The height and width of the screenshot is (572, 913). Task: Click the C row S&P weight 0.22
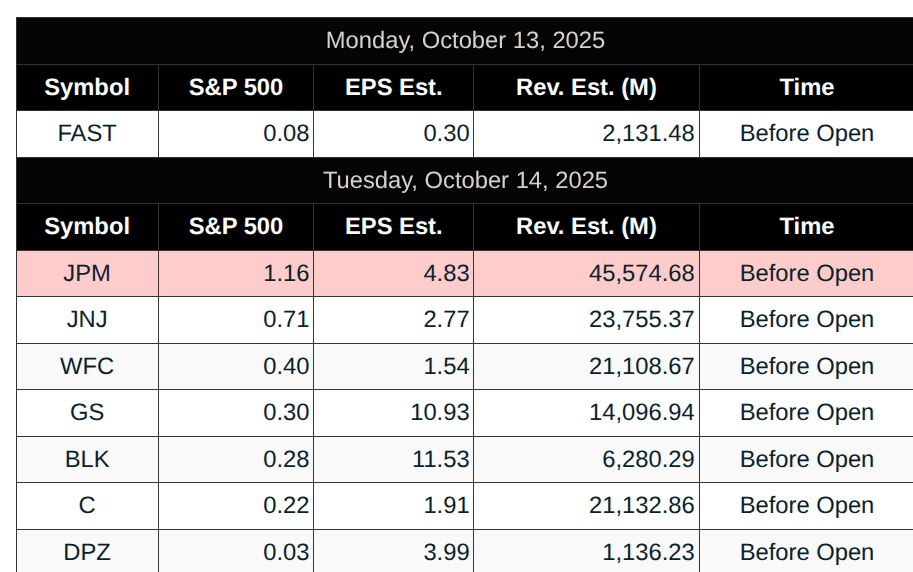pos(286,506)
